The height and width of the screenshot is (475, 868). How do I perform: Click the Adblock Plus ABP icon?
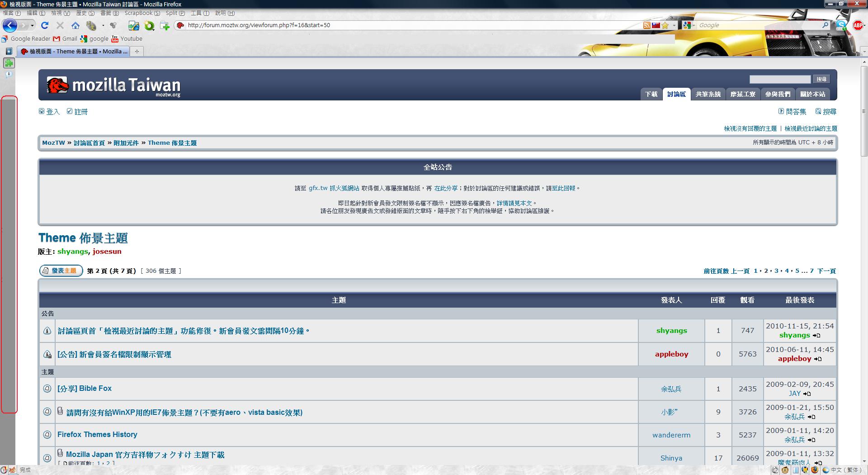857,25
